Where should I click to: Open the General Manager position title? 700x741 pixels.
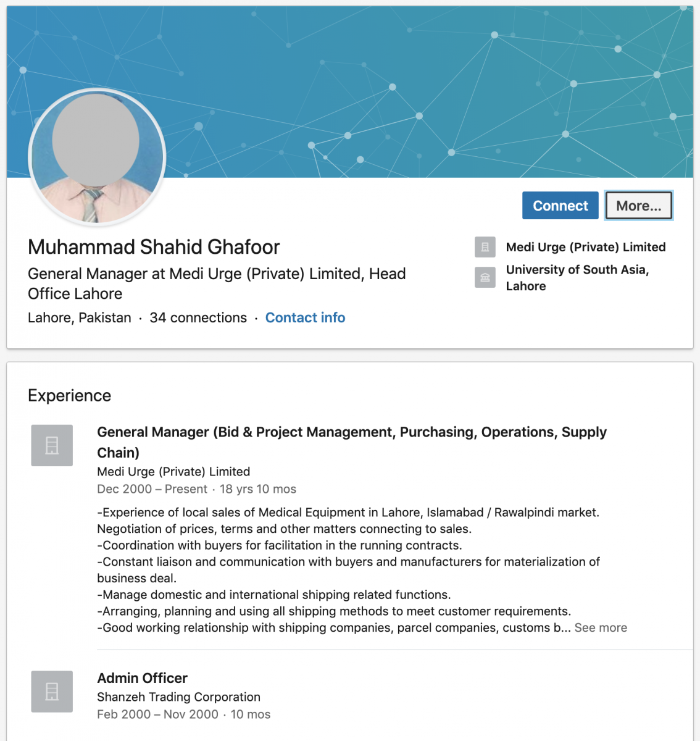click(x=352, y=442)
